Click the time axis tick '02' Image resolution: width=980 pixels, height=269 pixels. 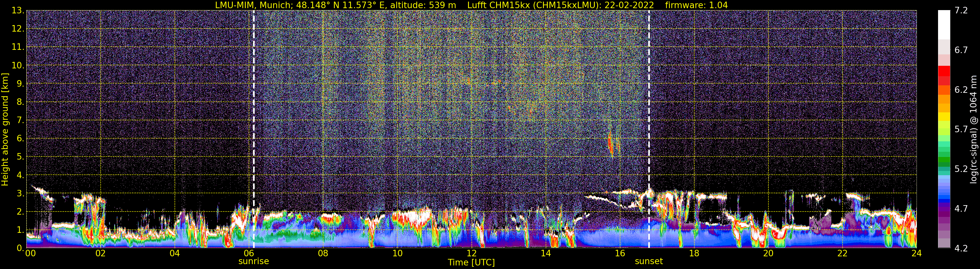[x=101, y=254]
